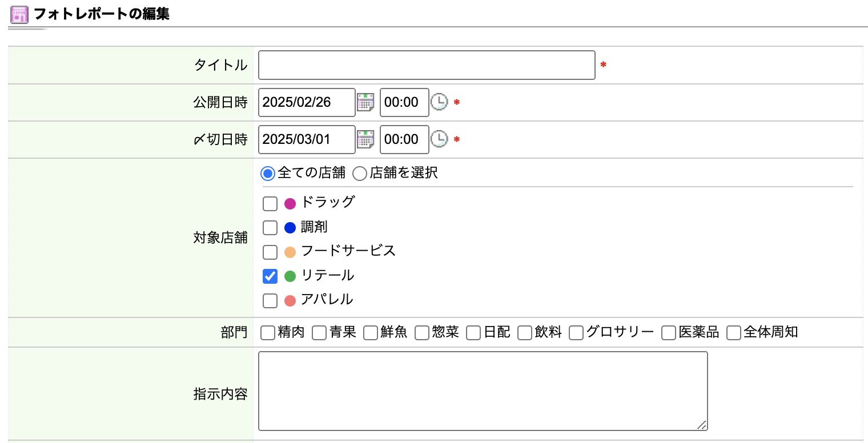
Task: Grab the 指示内容 textarea resize handle
Action: coord(702,425)
